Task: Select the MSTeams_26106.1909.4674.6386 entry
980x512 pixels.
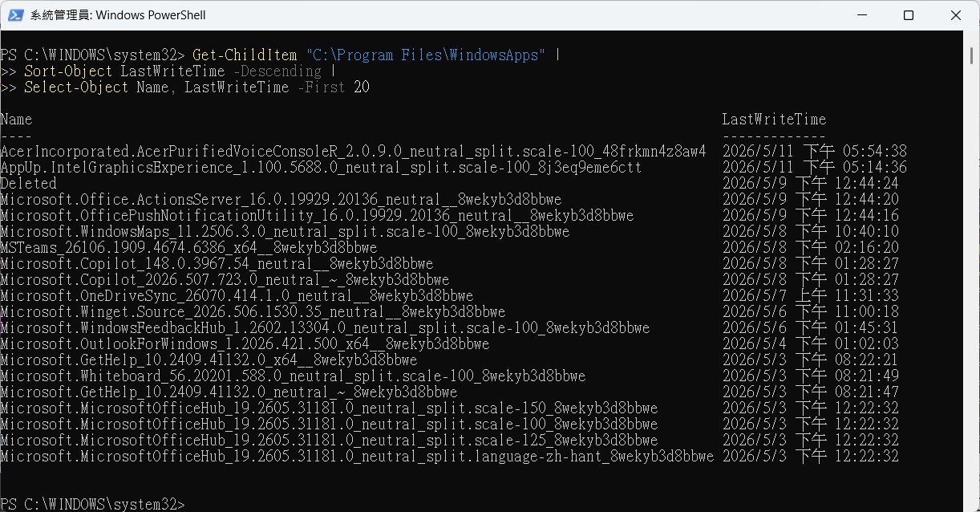Action: 188,247
